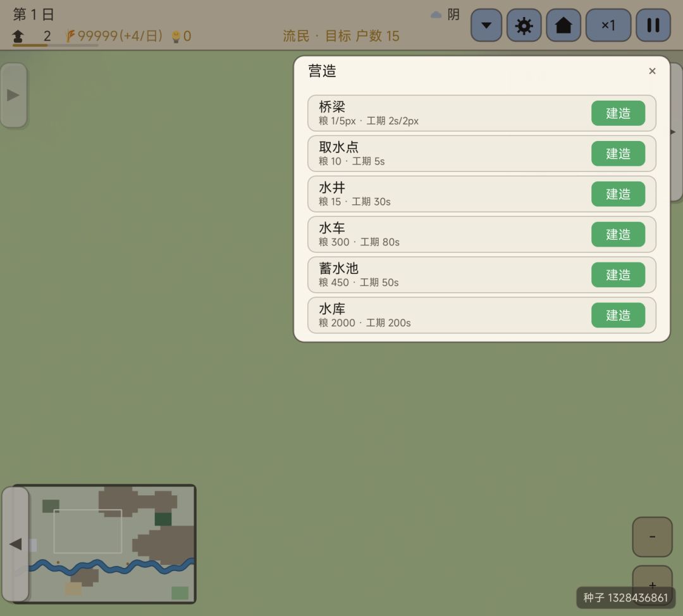This screenshot has width=683, height=616.
Task: Change the game speed ×1 button
Action: coord(608,25)
